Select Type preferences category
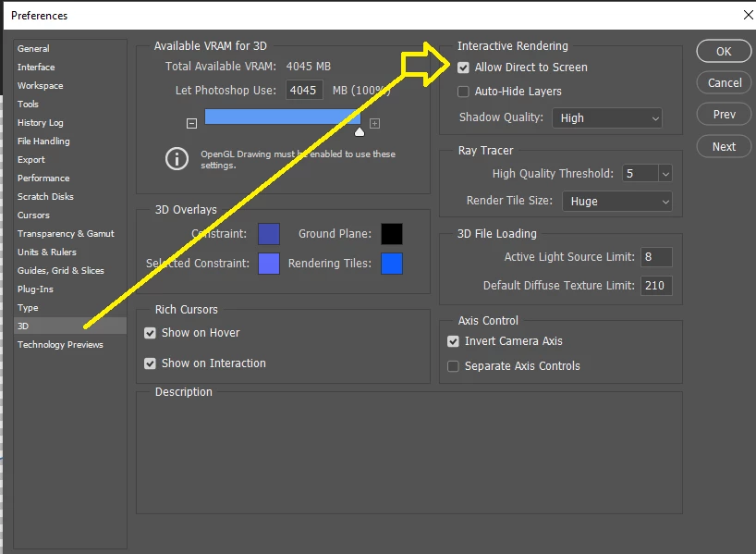The image size is (756, 554). click(x=70, y=307)
